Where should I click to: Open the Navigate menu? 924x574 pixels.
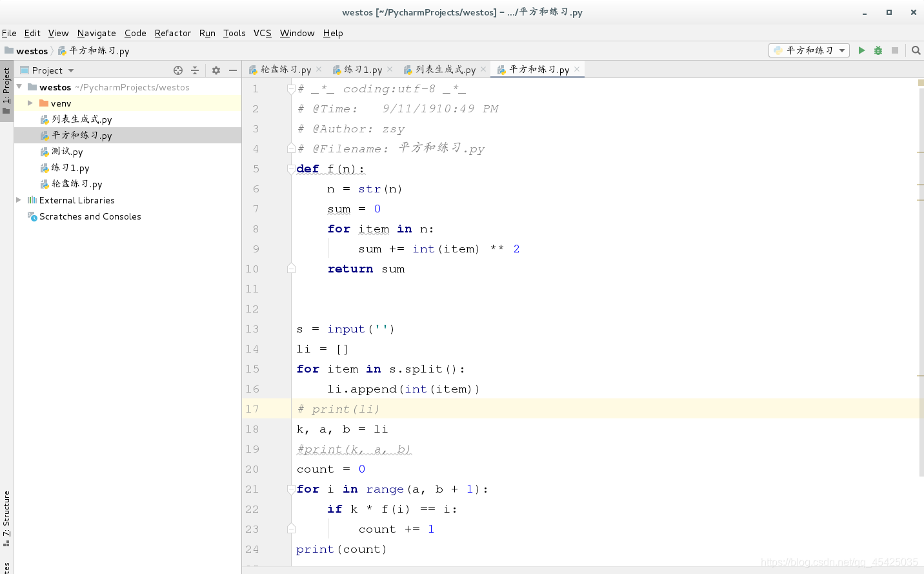pyautogui.click(x=97, y=33)
